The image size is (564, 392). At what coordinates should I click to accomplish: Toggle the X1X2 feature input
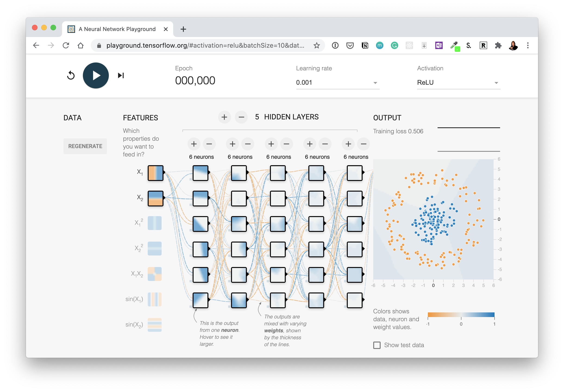[154, 274]
